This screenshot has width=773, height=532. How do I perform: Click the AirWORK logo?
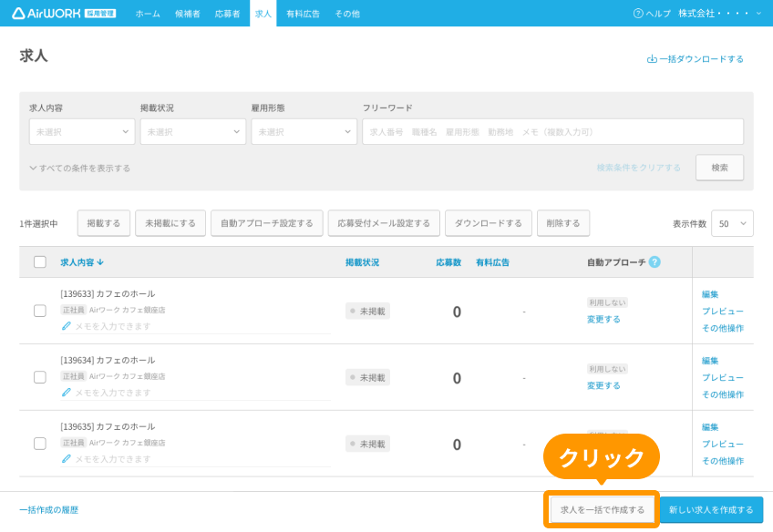point(64,14)
